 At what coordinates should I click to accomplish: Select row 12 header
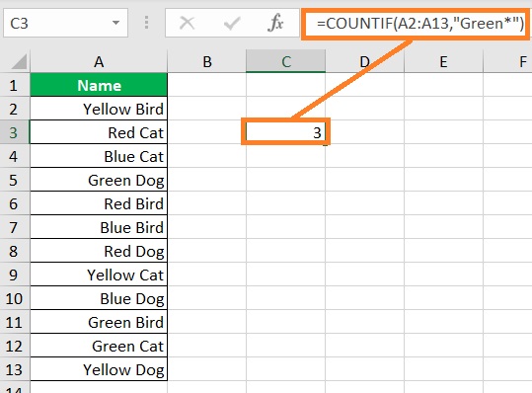tap(15, 346)
